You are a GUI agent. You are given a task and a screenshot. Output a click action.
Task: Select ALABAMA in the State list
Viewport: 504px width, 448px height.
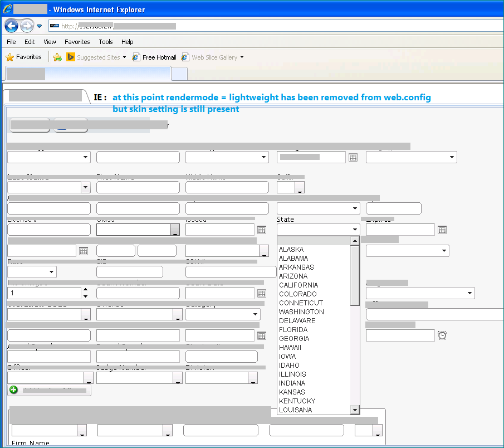click(x=314, y=259)
